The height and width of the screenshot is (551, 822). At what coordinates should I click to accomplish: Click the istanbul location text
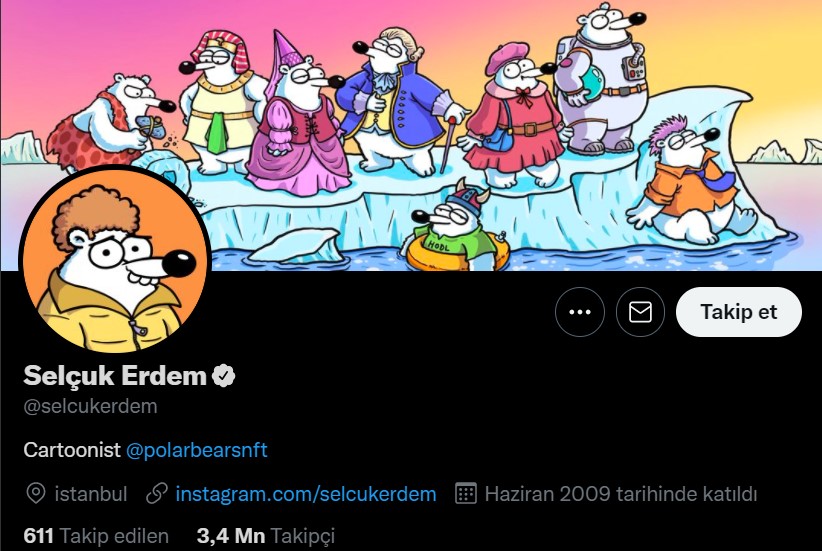tap(91, 494)
